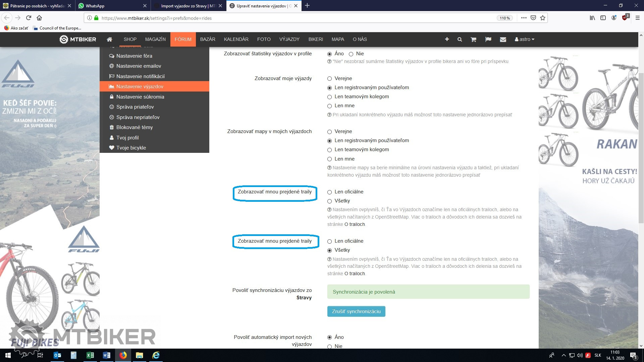The image size is (644, 362).
Task: Open 'Nastavenie súkromia' sidebar link
Action: point(140,97)
